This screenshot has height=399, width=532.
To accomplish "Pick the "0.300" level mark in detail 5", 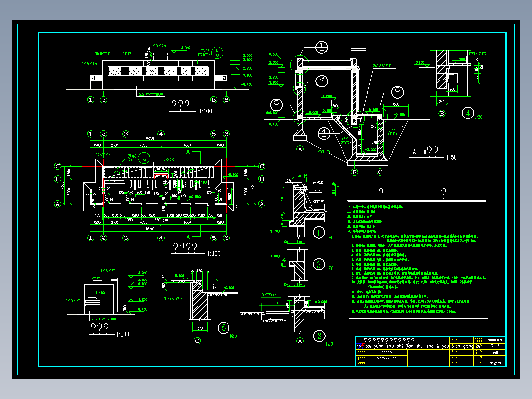I will coord(180,276).
